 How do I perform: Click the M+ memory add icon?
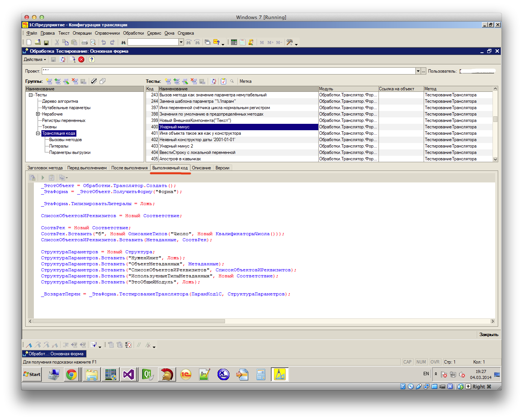271,43
